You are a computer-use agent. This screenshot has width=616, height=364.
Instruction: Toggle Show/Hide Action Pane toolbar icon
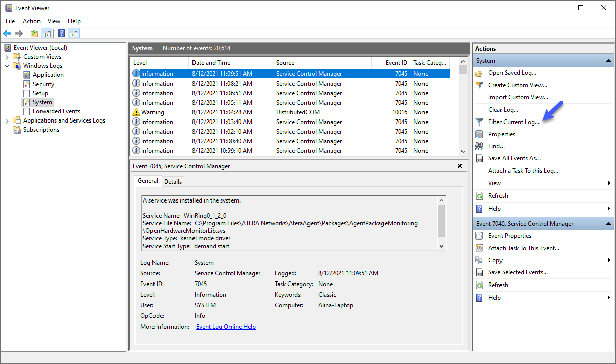[x=74, y=33]
